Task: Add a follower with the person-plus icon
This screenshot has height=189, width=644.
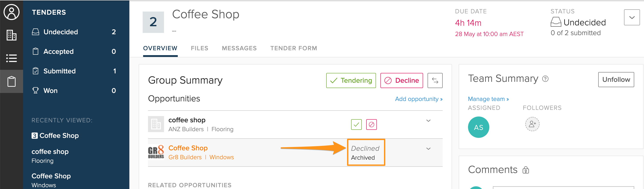Action: tap(532, 124)
